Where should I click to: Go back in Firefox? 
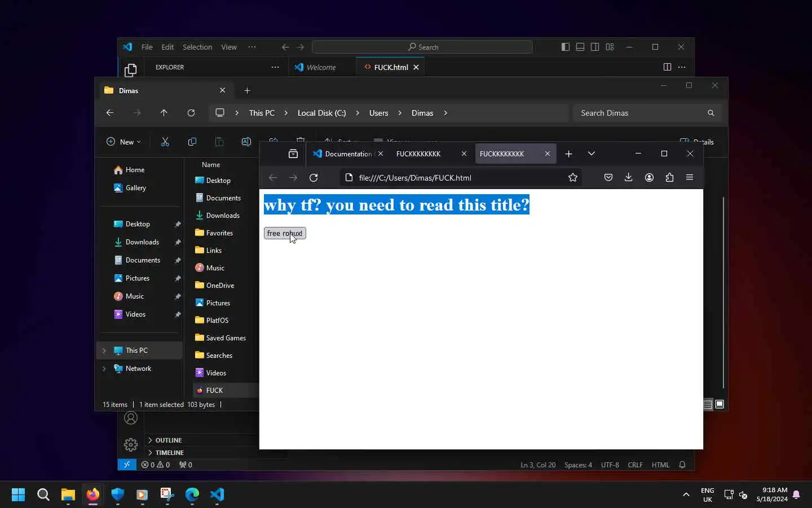273,177
